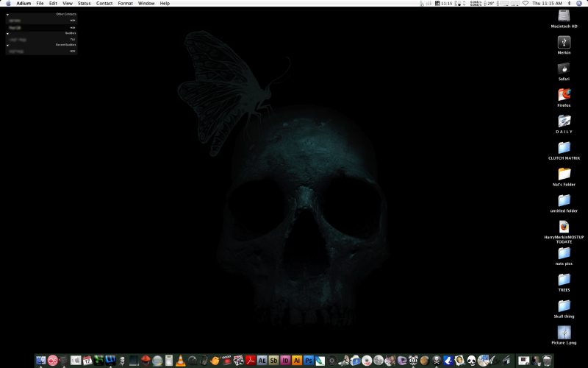Launch VLC with the orange traffic cone icon

(181, 361)
